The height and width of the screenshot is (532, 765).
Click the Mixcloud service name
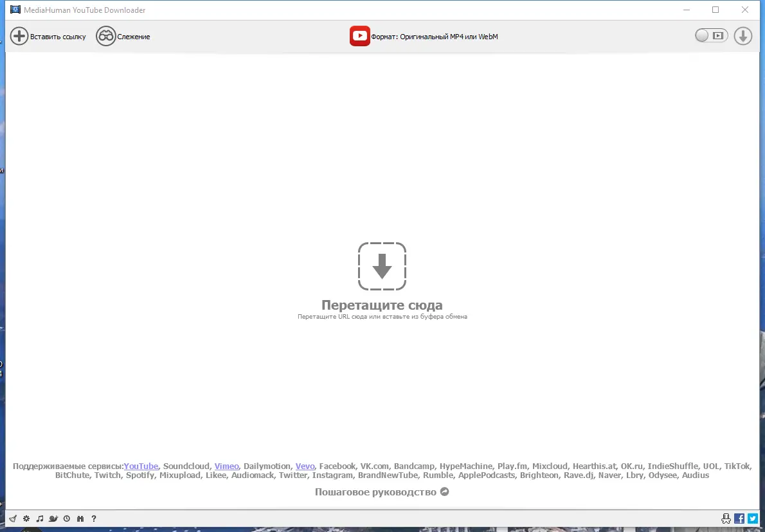pos(550,466)
